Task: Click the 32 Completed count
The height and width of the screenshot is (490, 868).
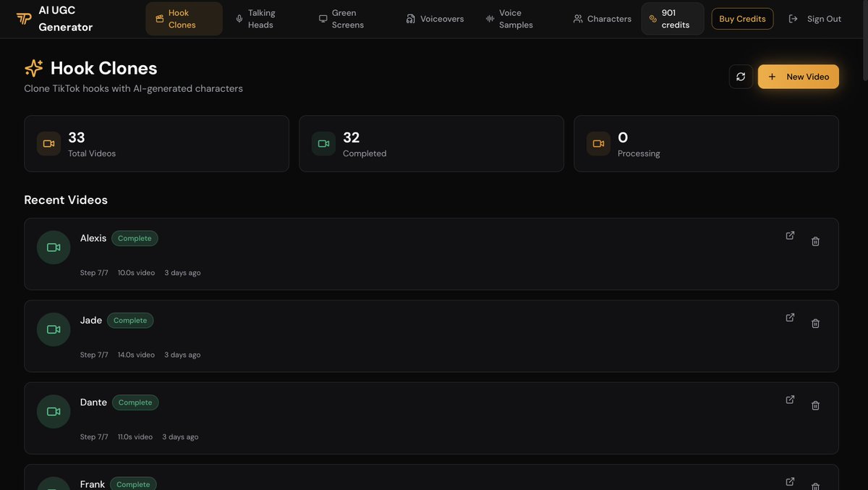Action: coord(352,138)
